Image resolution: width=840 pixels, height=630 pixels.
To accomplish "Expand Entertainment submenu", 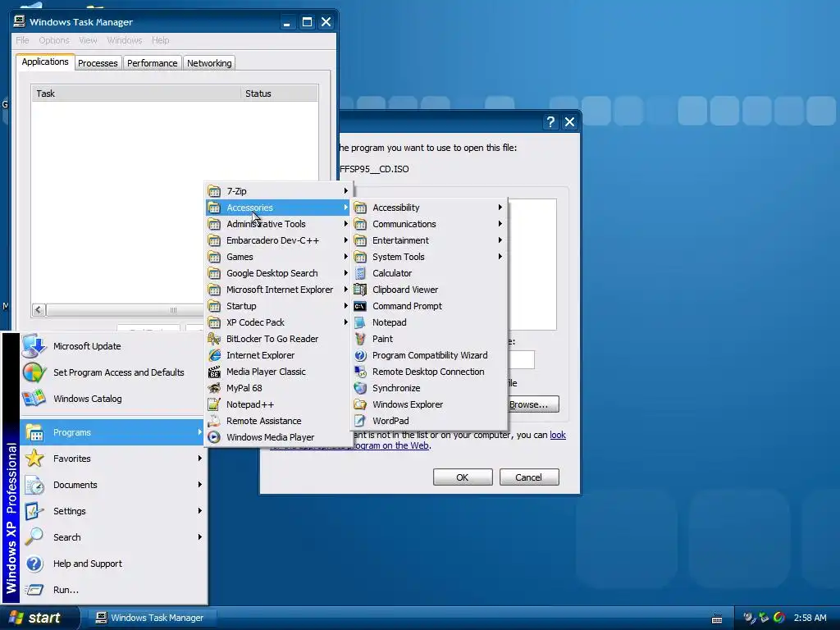I will pos(430,240).
